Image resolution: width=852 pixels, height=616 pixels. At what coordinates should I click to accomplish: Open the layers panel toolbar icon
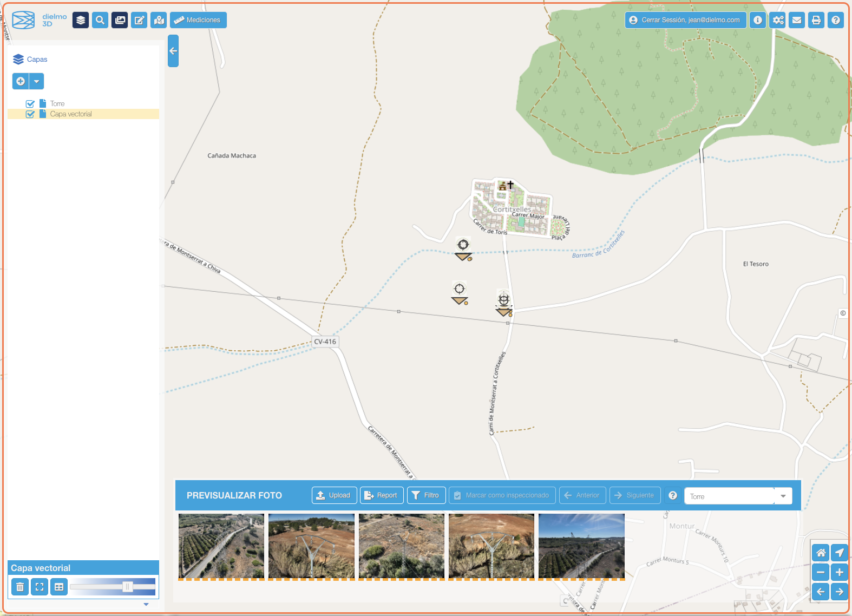pyautogui.click(x=81, y=20)
